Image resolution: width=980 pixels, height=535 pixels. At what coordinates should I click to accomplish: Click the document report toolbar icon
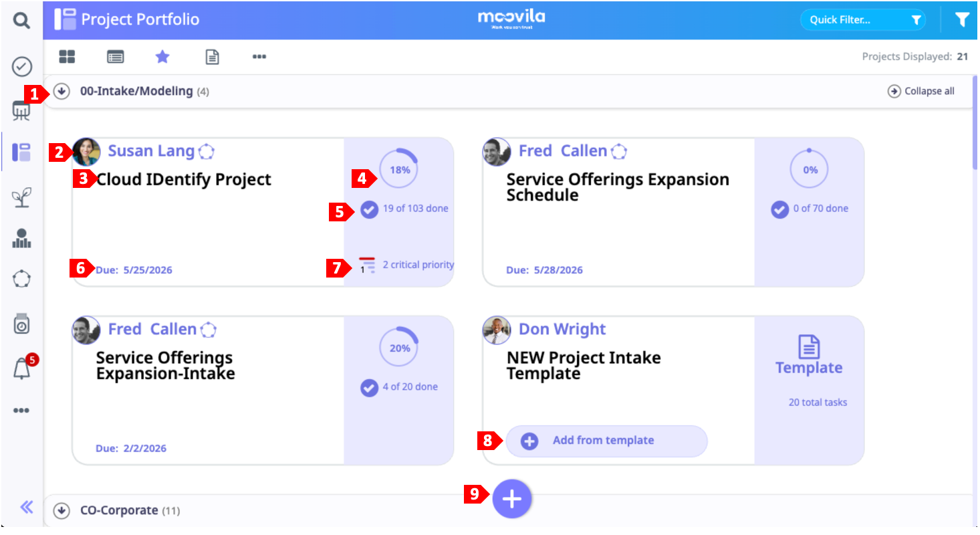(212, 57)
